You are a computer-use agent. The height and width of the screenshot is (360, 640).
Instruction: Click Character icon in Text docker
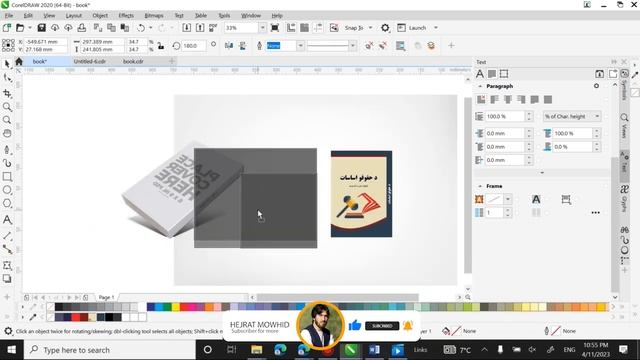pyautogui.click(x=480, y=74)
